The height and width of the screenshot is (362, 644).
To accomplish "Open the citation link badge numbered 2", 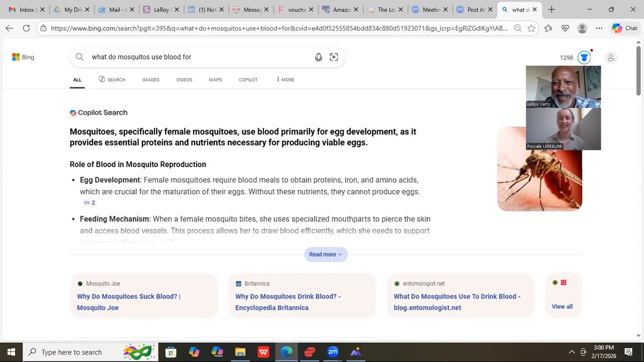I will tap(90, 203).
